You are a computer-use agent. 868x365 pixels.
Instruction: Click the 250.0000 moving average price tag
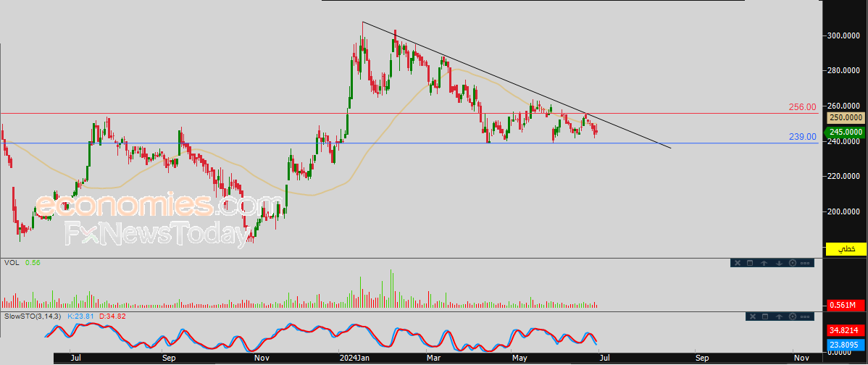846,117
